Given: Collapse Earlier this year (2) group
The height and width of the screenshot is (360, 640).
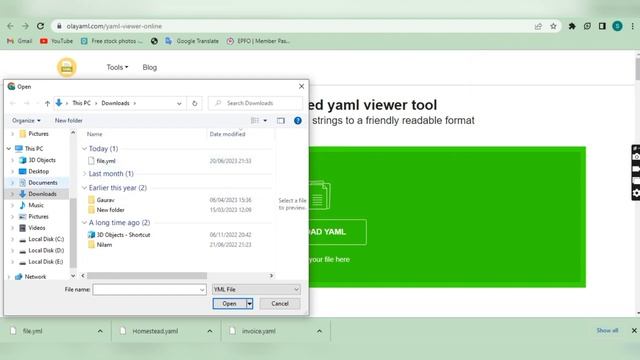Looking at the screenshot, I should point(84,188).
